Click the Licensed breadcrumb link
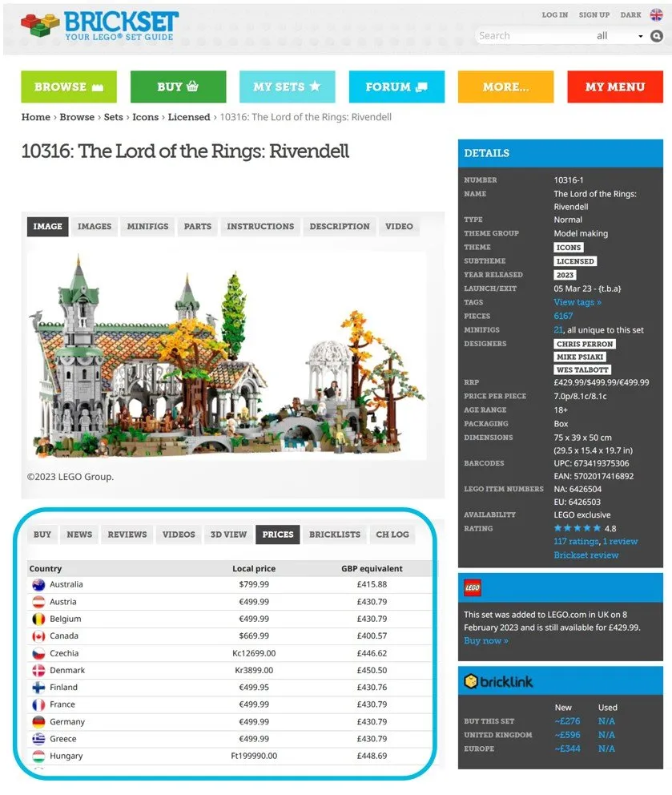Image resolution: width=672 pixels, height=795 pixels. coord(189,117)
